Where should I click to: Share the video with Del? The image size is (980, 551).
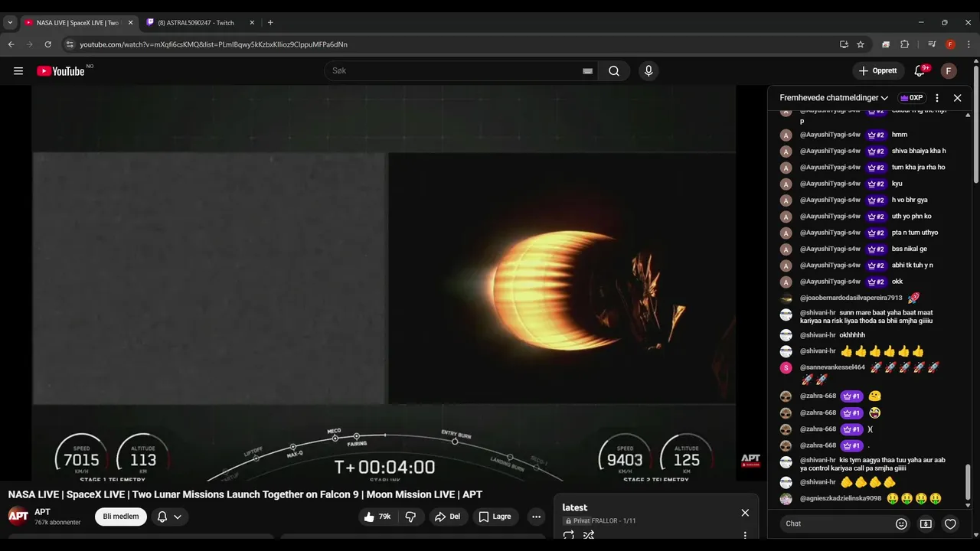[x=447, y=517]
